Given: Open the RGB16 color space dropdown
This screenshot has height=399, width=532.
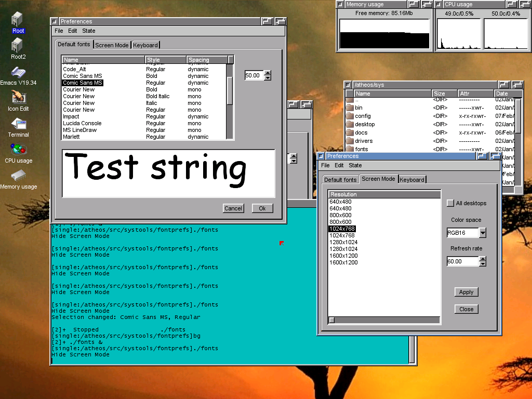Looking at the screenshot, I should pos(482,233).
